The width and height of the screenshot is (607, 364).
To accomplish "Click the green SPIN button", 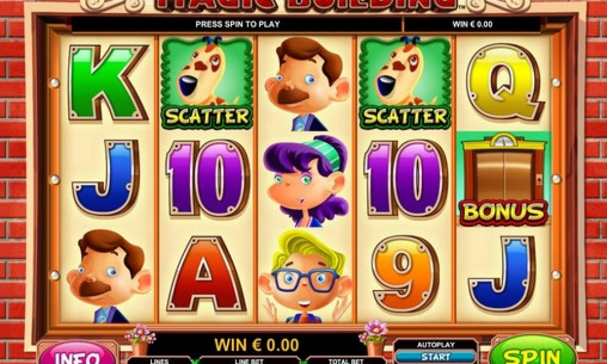I will pyautogui.click(x=534, y=351).
